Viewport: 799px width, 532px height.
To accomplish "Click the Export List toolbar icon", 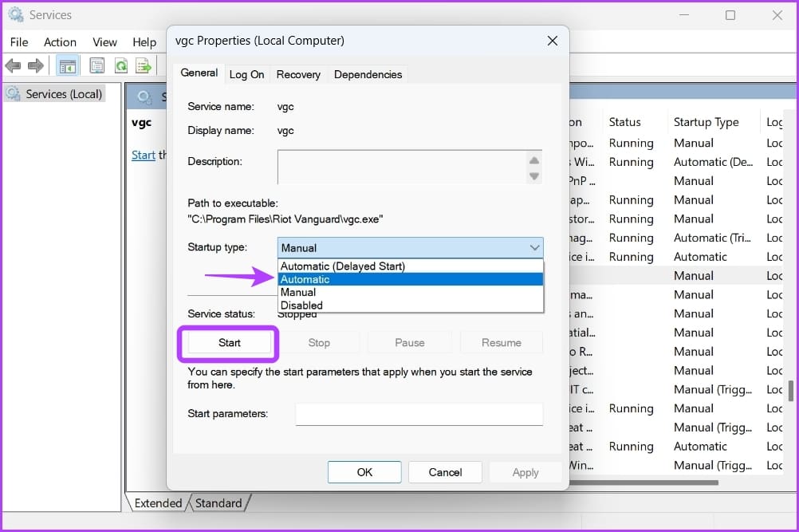I will pos(144,65).
